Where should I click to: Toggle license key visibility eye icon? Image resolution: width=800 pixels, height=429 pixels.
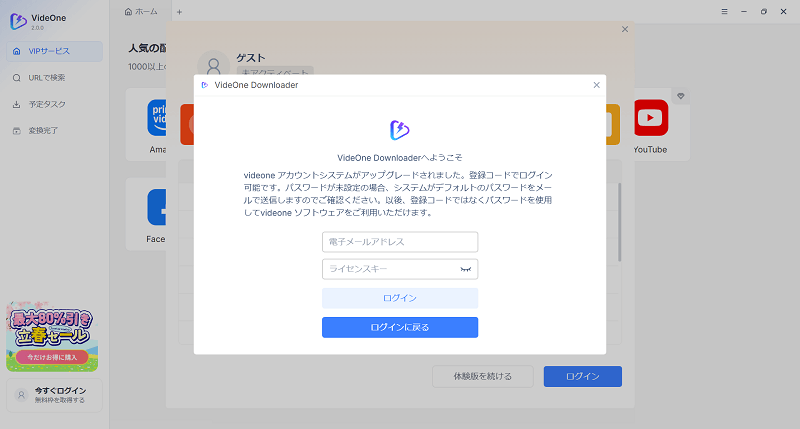coord(465,269)
